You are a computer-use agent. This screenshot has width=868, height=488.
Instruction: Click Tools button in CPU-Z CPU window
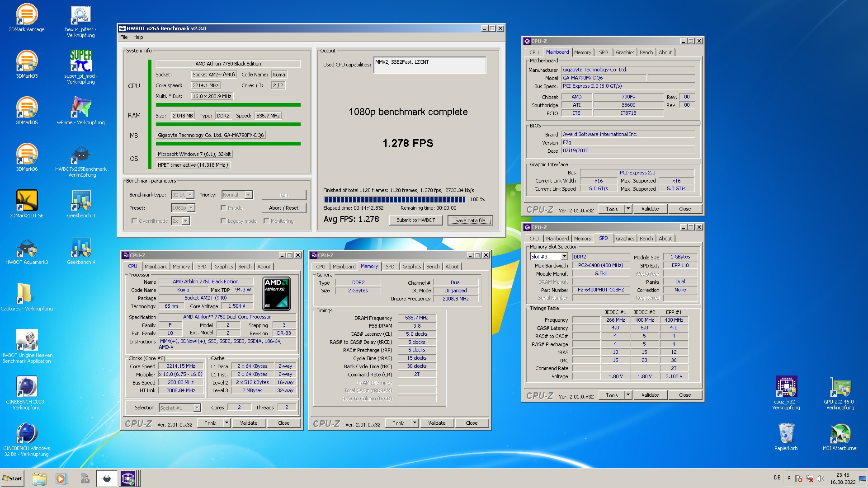tap(211, 423)
